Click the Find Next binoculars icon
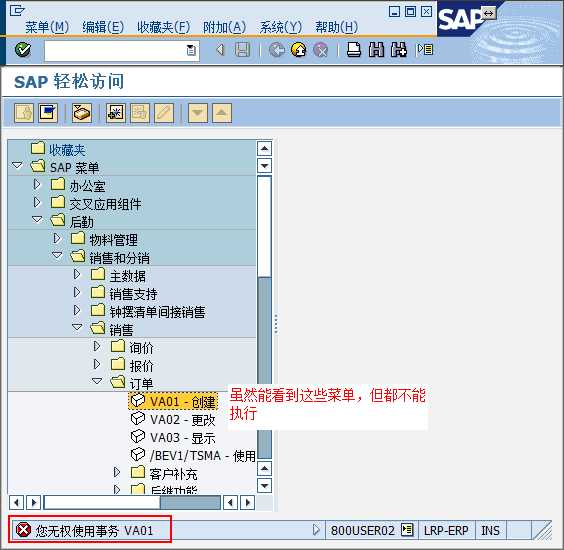The width and height of the screenshot is (564, 550). [x=399, y=50]
